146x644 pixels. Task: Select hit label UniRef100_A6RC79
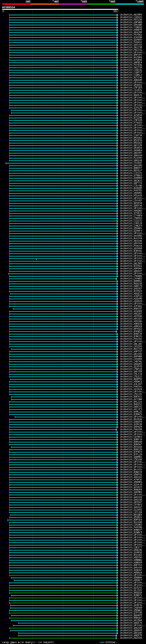click(131, 286)
